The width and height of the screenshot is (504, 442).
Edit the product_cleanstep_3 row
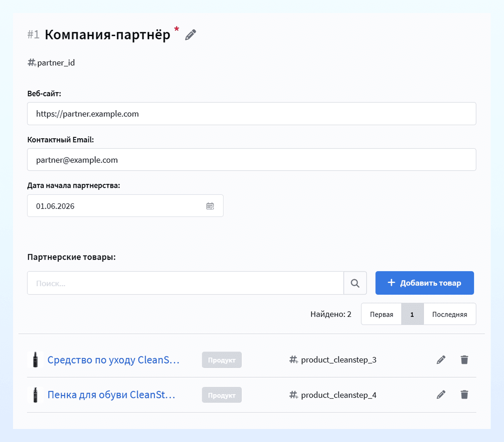click(x=441, y=360)
